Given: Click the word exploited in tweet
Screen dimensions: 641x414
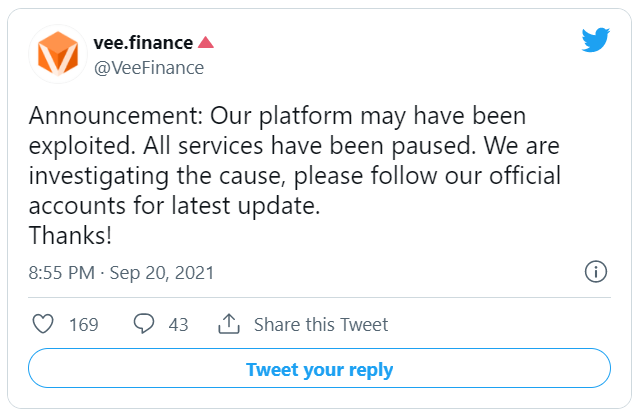Looking at the screenshot, I should coord(82,146).
